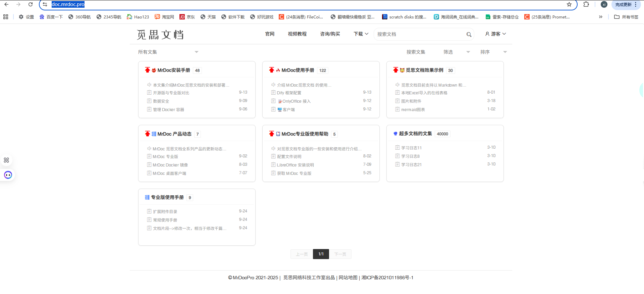This screenshot has height=294, width=644.
Task: Focus the 搜索文集 input field
Action: pos(416,52)
